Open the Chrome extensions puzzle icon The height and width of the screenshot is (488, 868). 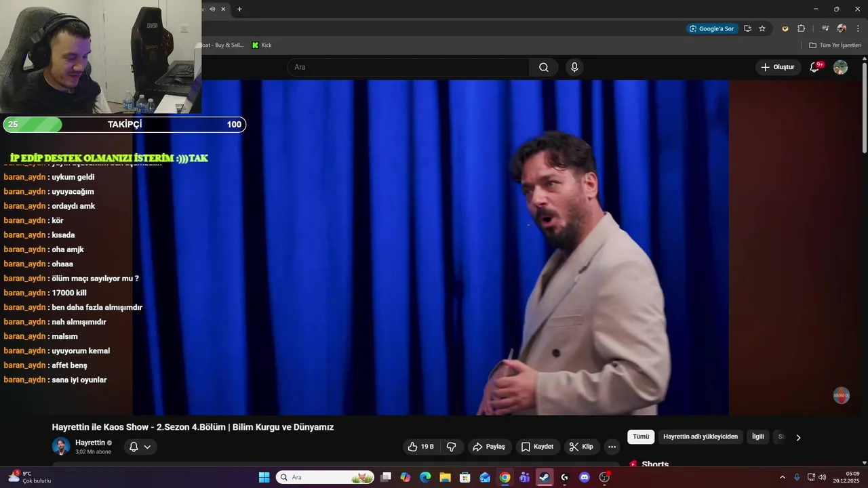point(801,28)
